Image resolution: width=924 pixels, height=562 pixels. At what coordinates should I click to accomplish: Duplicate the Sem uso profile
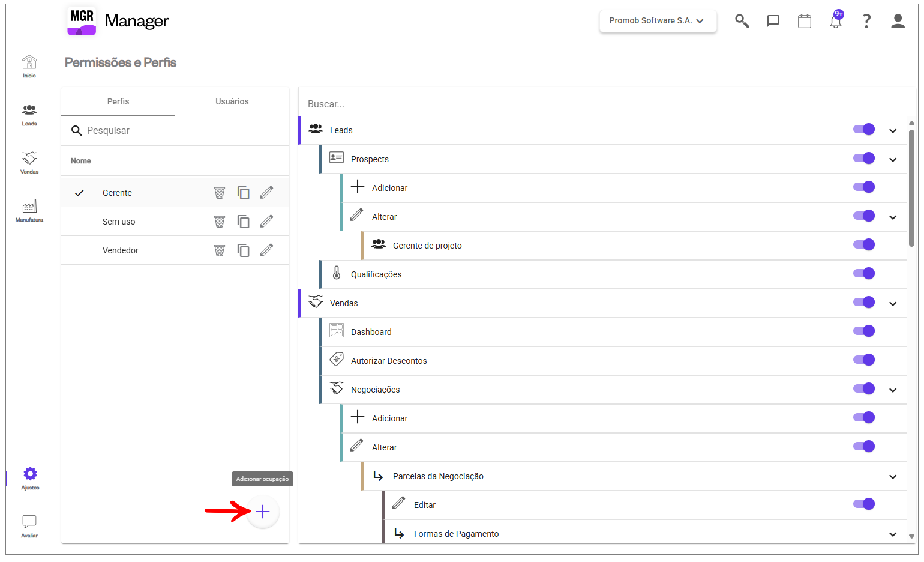pos(243,222)
